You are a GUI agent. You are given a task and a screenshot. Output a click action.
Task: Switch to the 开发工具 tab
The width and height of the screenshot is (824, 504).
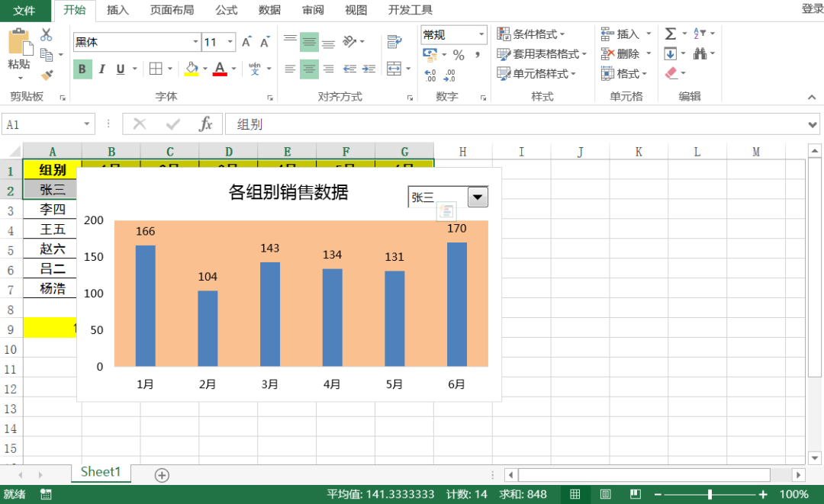[410, 10]
